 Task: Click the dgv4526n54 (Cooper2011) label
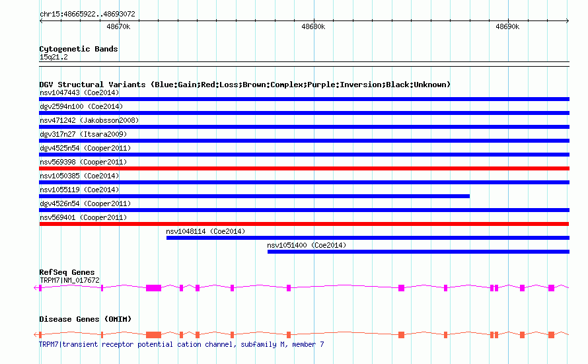point(85,203)
